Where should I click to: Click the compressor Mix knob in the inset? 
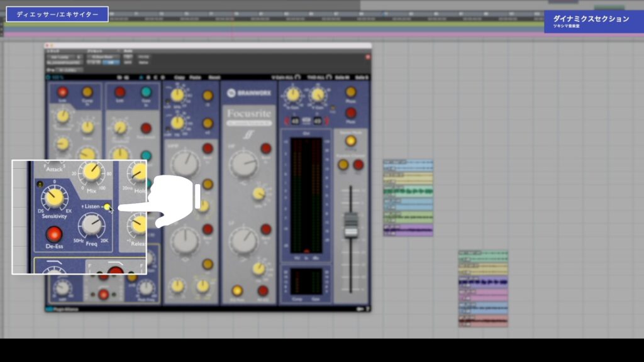click(92, 172)
